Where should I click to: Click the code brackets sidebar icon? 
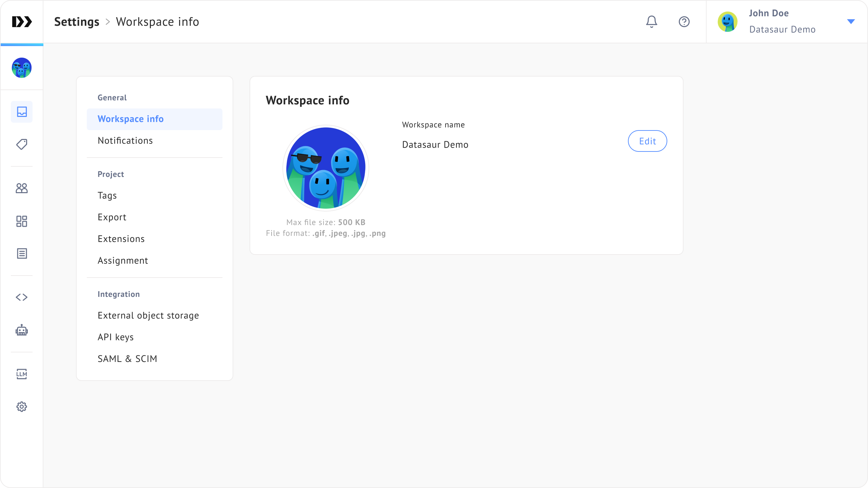[22, 297]
